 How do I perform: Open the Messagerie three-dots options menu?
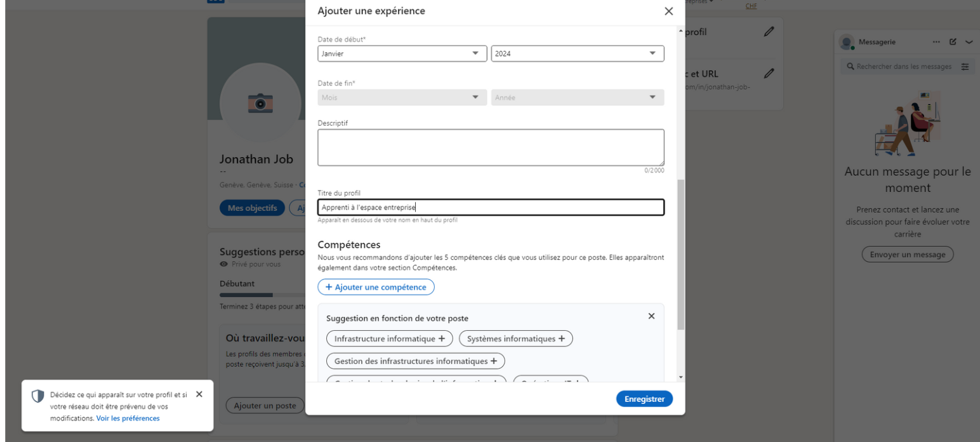(936, 42)
